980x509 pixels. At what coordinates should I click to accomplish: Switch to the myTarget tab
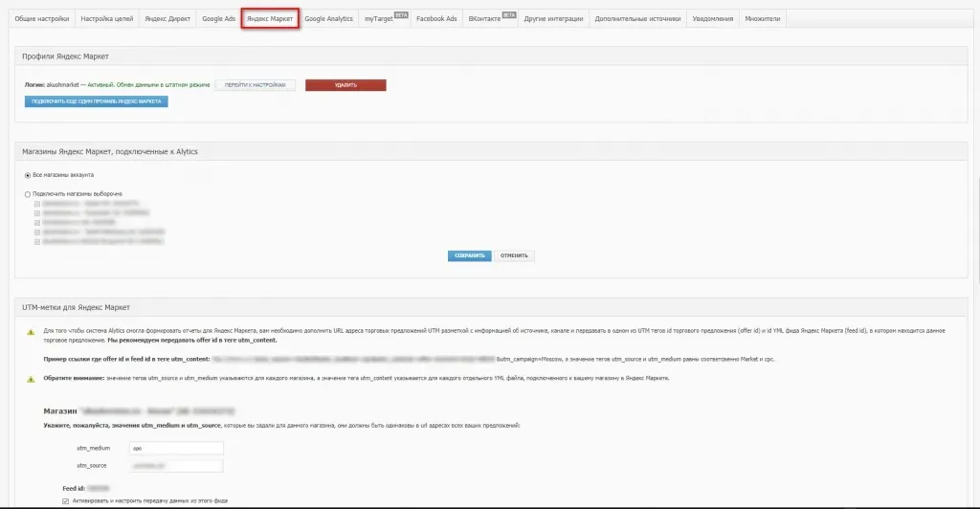(385, 19)
